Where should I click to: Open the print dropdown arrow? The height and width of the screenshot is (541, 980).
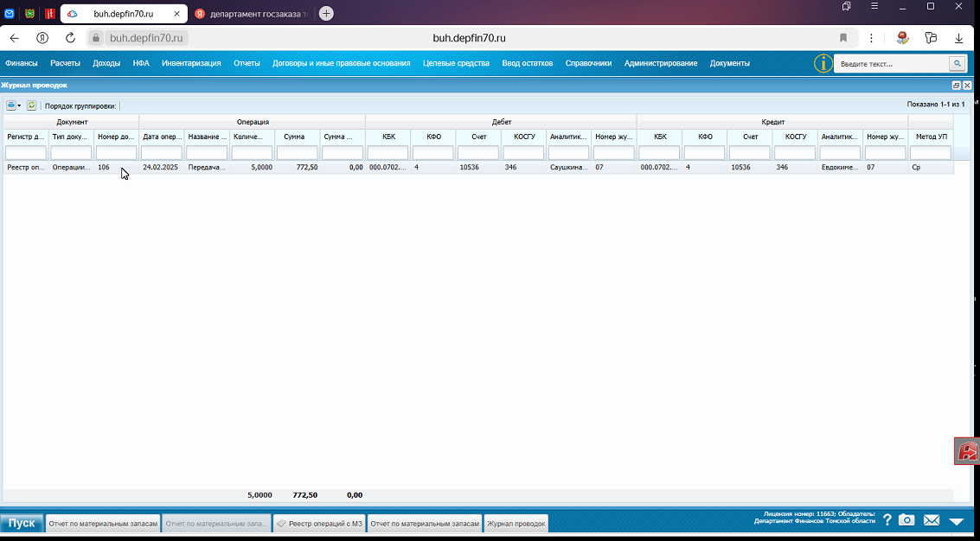(19, 106)
